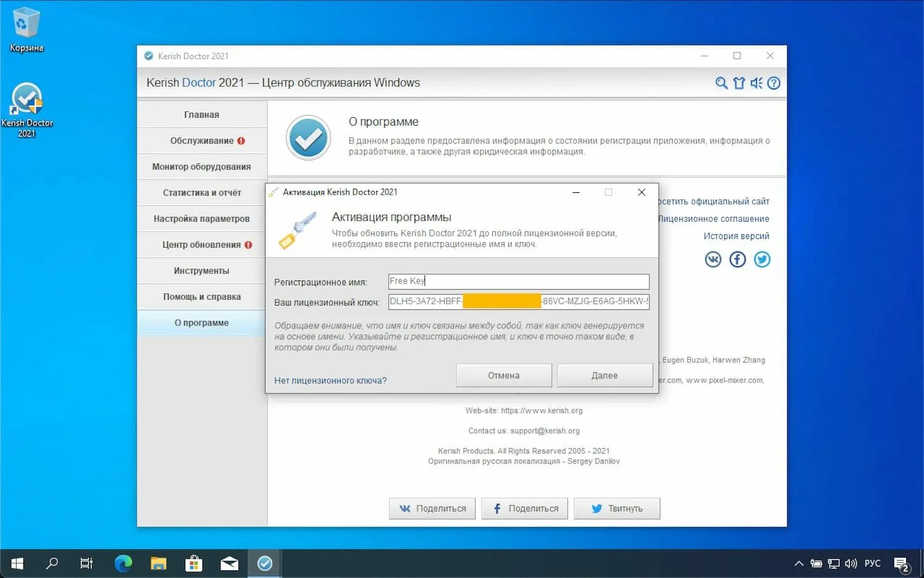Click Далее in activation dialog
Screen dimensions: 924x578
click(605, 375)
